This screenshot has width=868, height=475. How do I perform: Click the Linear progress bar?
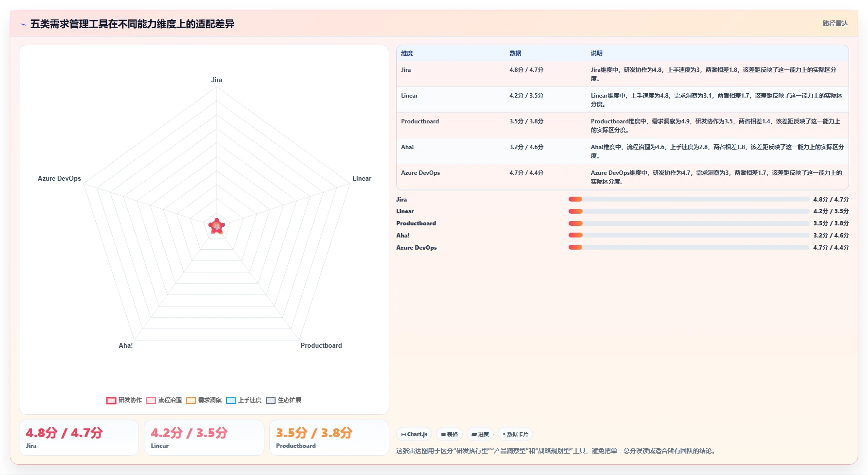[x=689, y=211]
